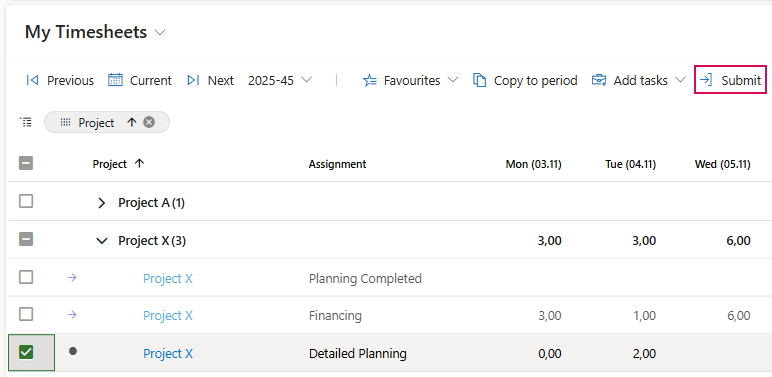Click the Add tasks briefcase icon
Image resolution: width=772 pixels, height=377 pixels.
(x=599, y=80)
